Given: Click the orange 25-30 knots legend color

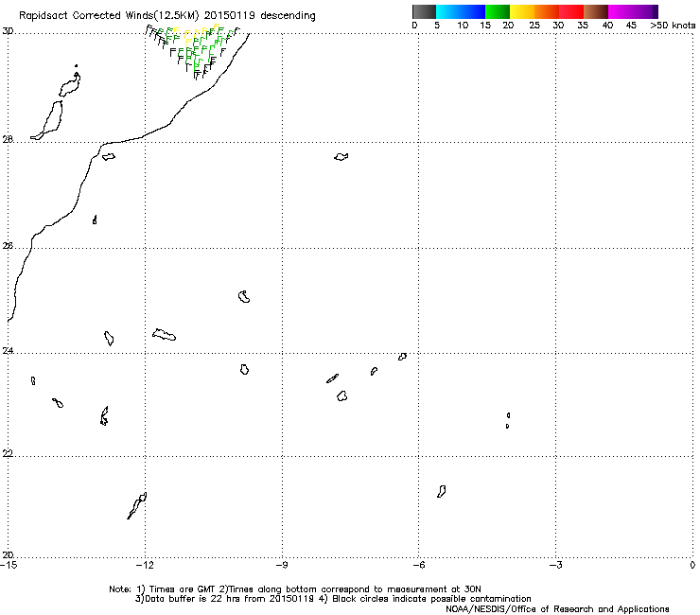Looking at the screenshot, I should 547,11.
